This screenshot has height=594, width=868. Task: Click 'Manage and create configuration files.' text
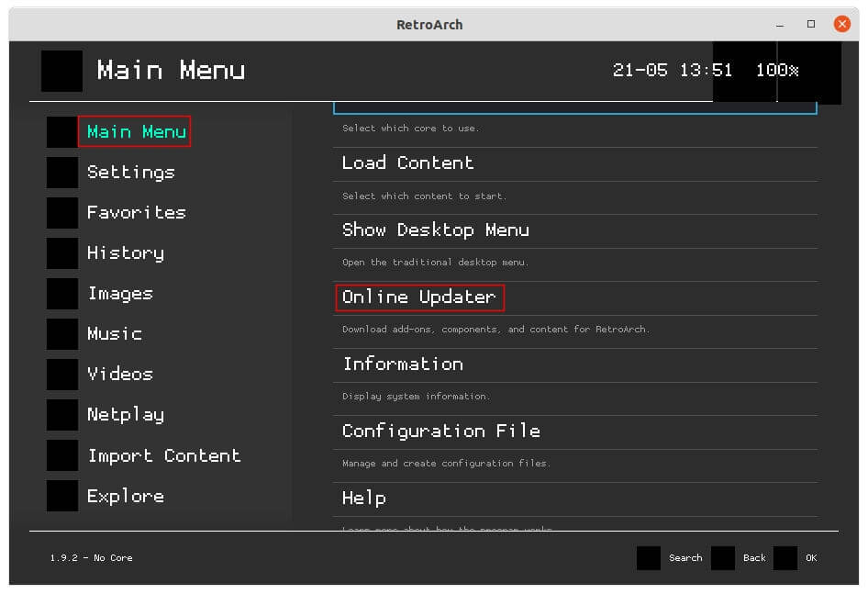coord(446,464)
